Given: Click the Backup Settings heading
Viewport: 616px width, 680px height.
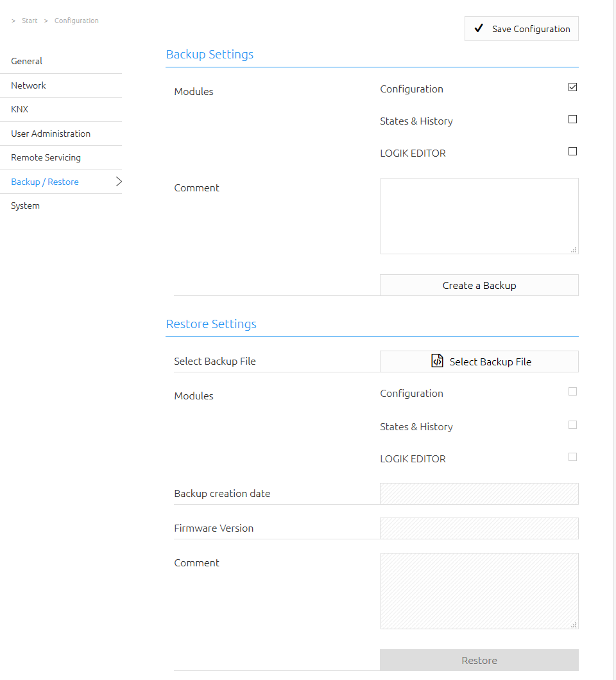Looking at the screenshot, I should coord(210,55).
